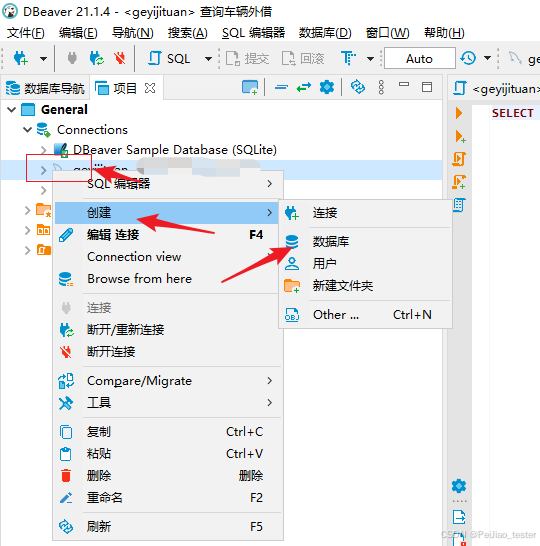Click the 提交 commit button
The height and width of the screenshot is (546, 540).
click(x=247, y=58)
